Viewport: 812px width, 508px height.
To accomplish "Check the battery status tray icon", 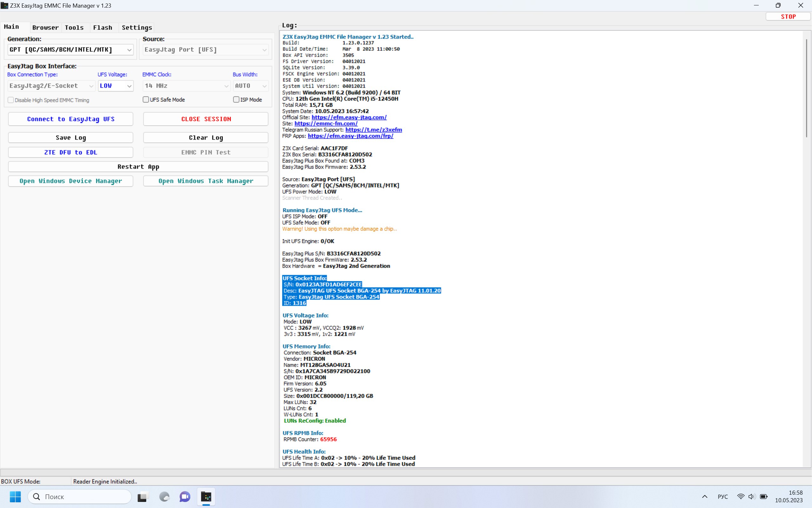I will 764,497.
